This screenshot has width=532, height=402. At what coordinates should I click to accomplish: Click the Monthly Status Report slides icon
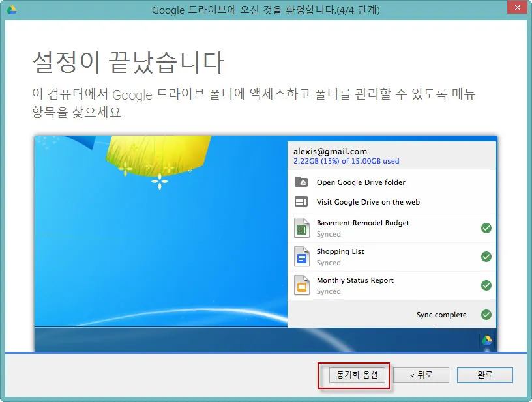[x=302, y=285]
